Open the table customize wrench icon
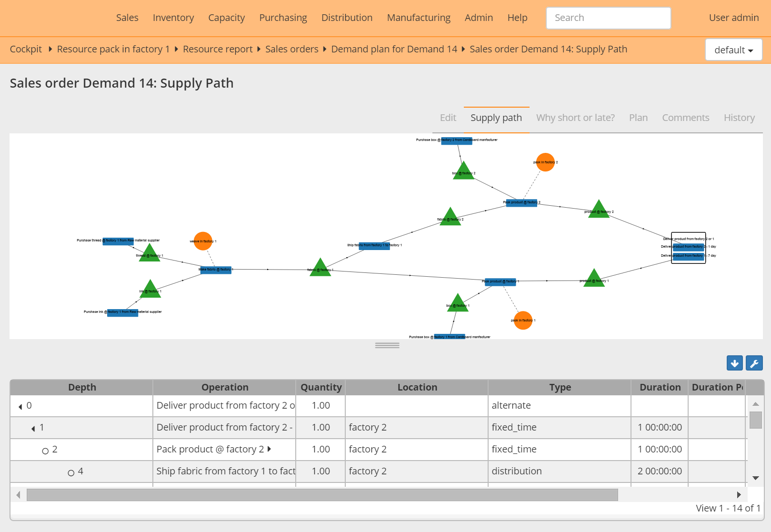 point(754,363)
